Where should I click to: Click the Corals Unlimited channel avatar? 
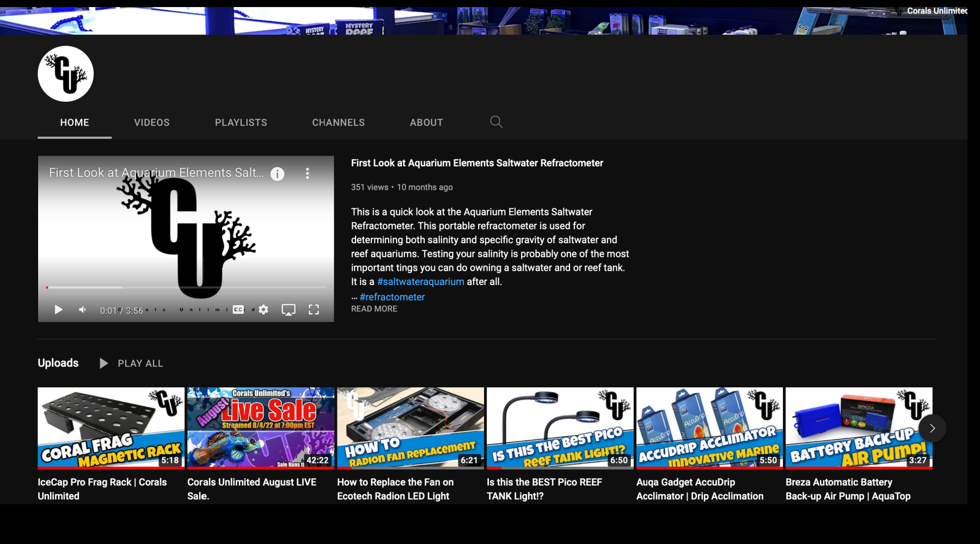pyautogui.click(x=66, y=74)
